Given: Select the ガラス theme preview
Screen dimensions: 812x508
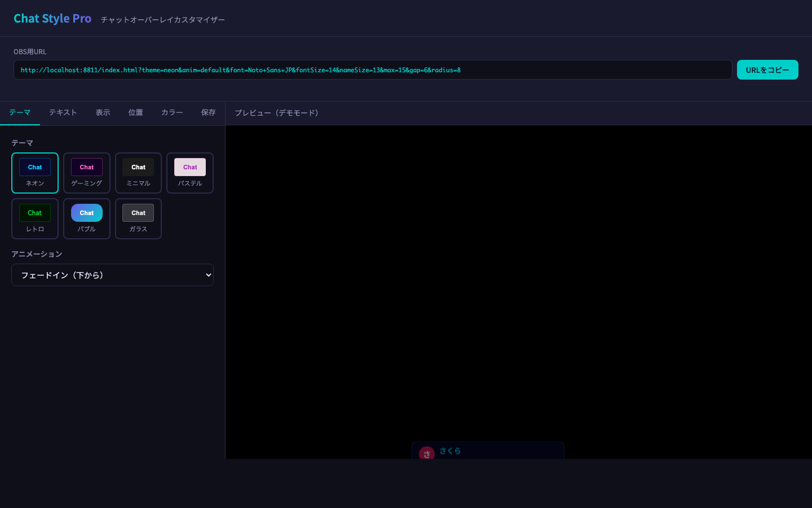Looking at the screenshot, I should 138,218.
